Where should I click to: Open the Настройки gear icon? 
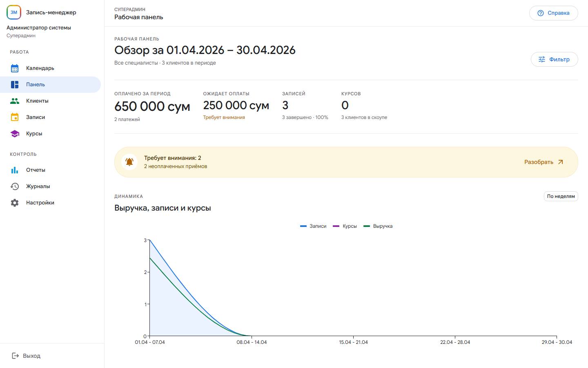pyautogui.click(x=15, y=203)
